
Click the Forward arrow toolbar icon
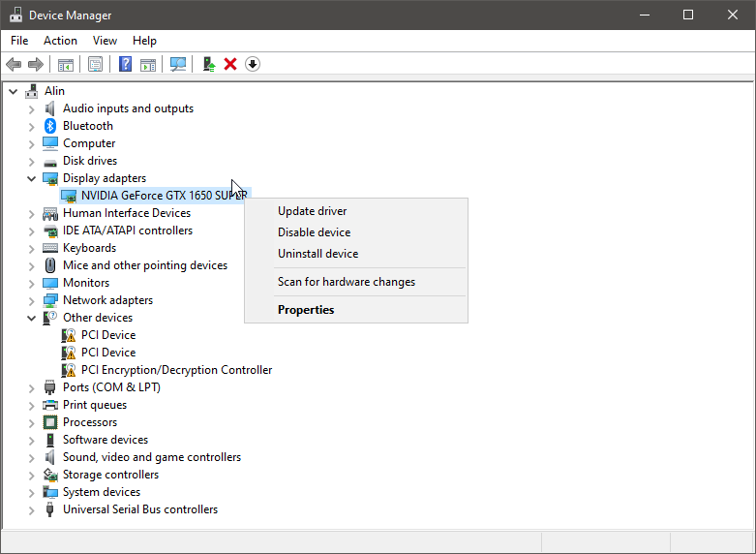36,64
